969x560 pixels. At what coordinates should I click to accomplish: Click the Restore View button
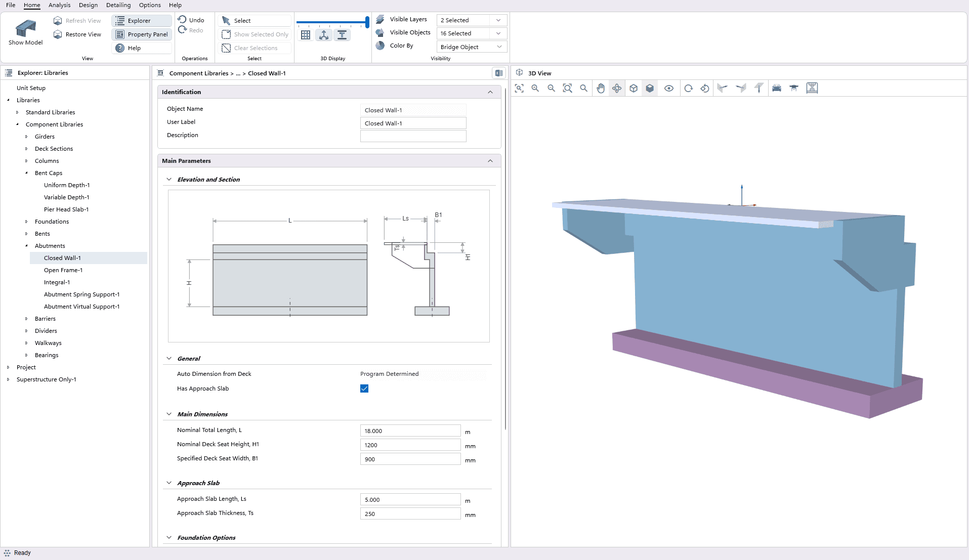click(x=77, y=34)
